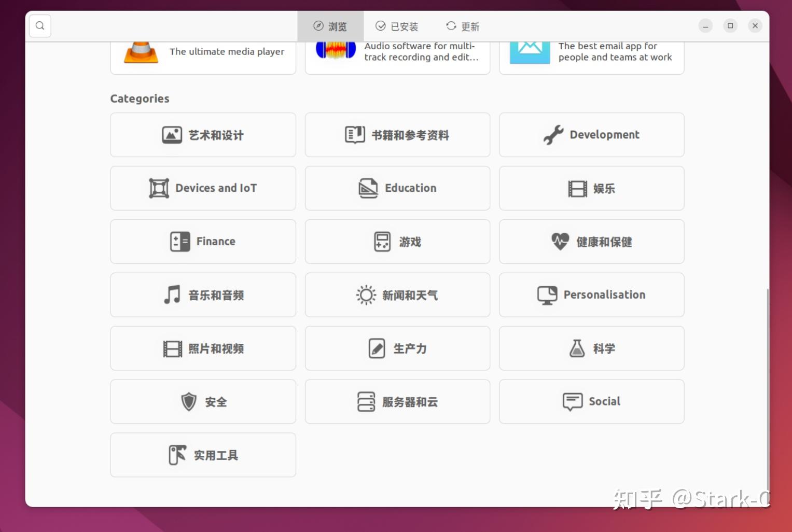Image resolution: width=792 pixels, height=532 pixels.
Task: Open the Education books icon
Action: (x=367, y=188)
